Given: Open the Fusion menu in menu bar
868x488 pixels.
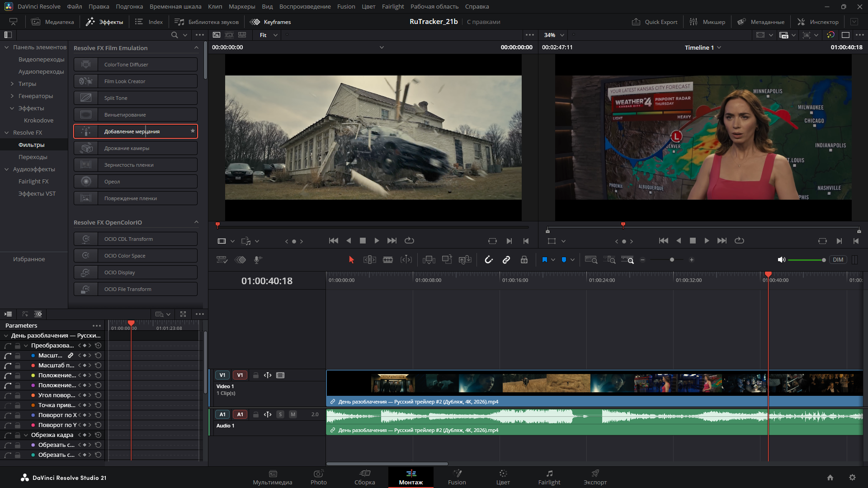Looking at the screenshot, I should pos(346,6).
